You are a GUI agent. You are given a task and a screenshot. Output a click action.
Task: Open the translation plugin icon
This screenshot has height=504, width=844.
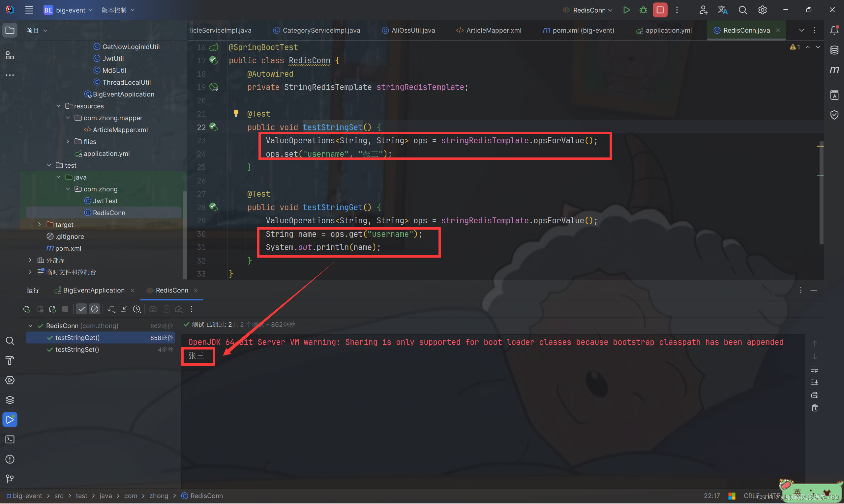723,10
